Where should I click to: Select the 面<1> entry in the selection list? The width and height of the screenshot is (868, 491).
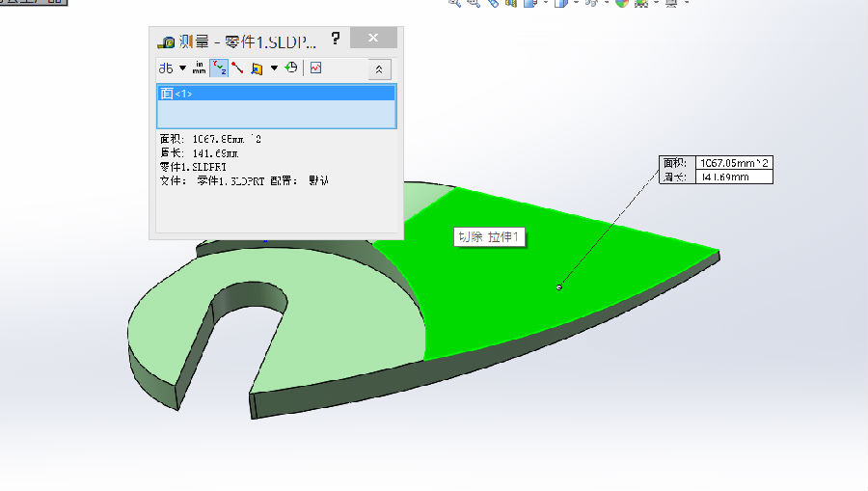276,94
